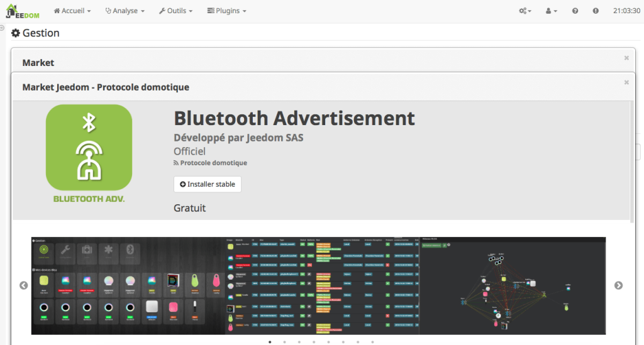Open the Analyse dropdown menu
The height and width of the screenshot is (345, 644).
(125, 11)
